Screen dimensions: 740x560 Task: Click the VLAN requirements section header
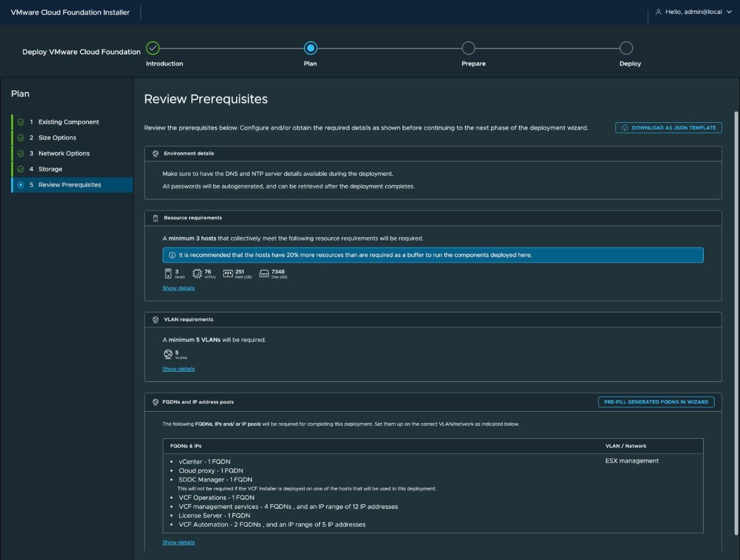433,320
